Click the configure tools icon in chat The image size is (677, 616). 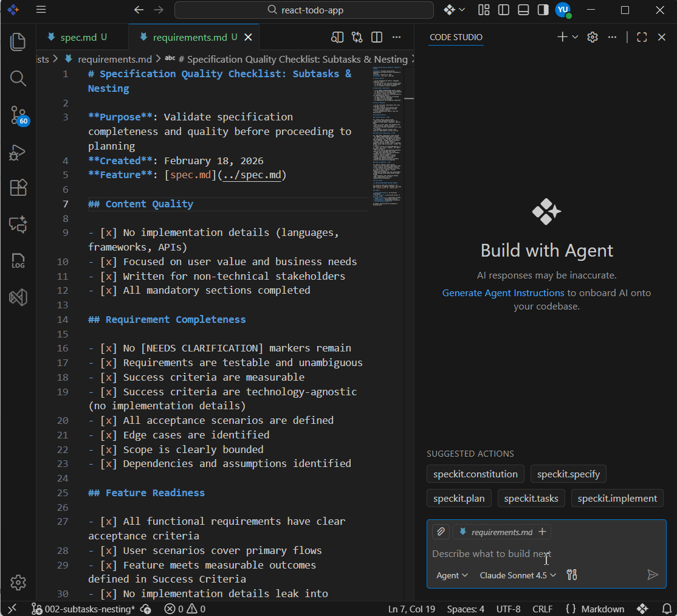571,575
